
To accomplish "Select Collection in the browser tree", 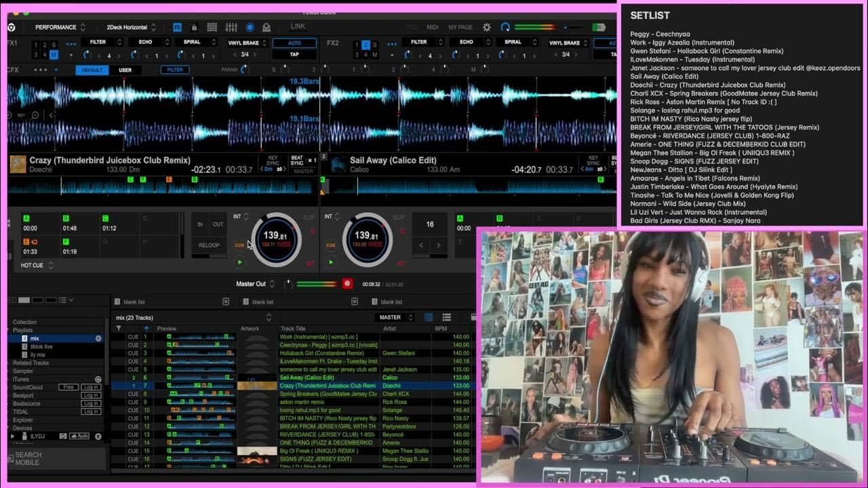I will click(25, 322).
